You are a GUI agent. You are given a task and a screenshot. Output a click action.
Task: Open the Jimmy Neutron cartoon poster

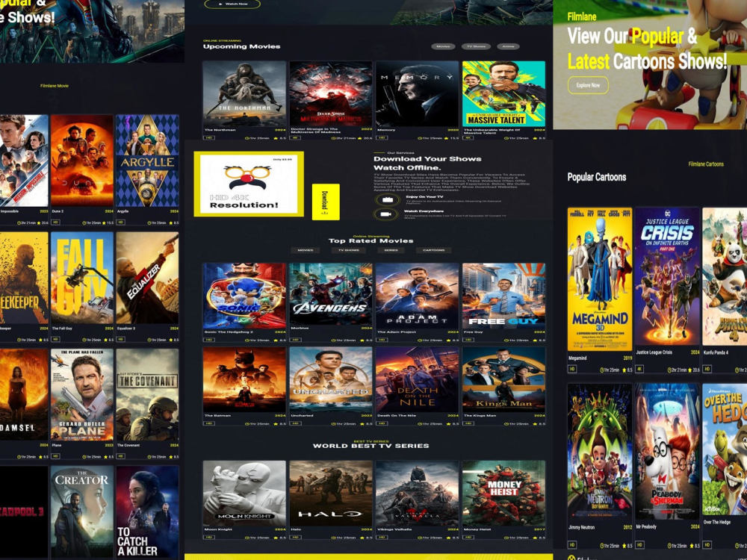coord(600,452)
